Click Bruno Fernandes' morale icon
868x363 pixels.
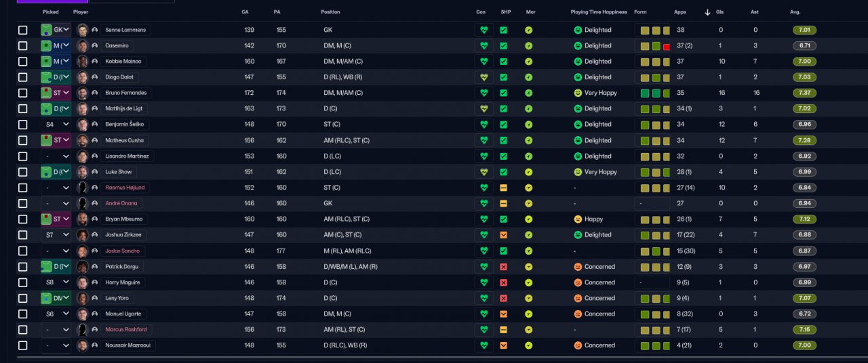[x=528, y=93]
